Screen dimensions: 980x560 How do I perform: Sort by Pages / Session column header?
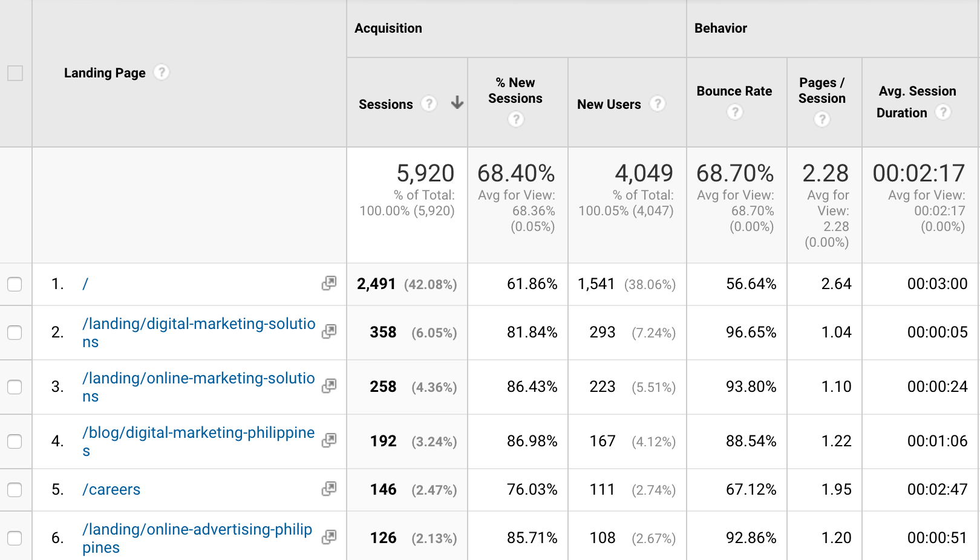(822, 91)
